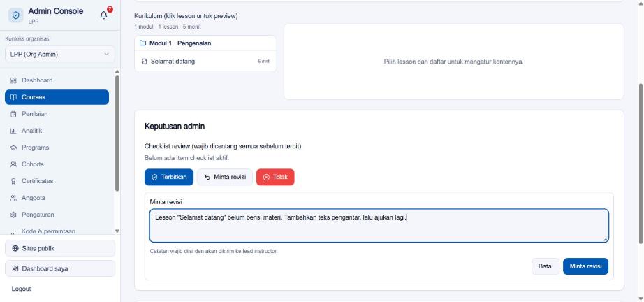The image size is (644, 302).
Task: Click the 'Keputusan admin' heading
Action: pos(175,126)
